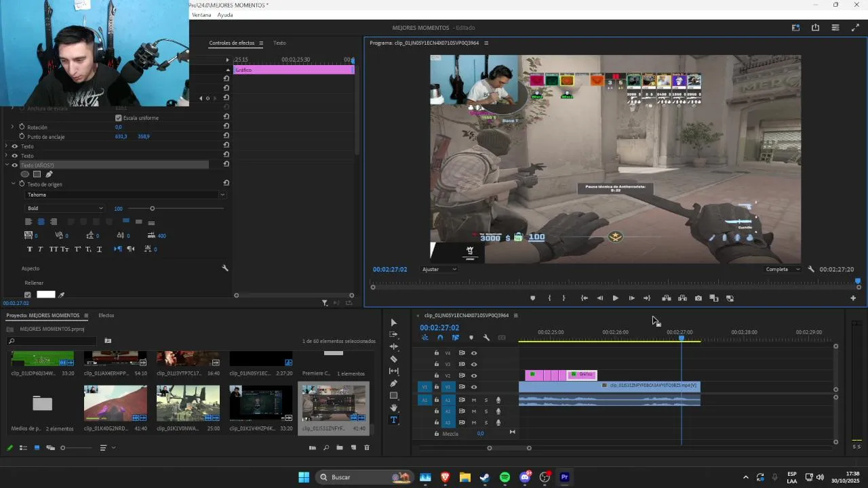The height and width of the screenshot is (488, 868).
Task: Expand the Rotación property
Action: 12,127
